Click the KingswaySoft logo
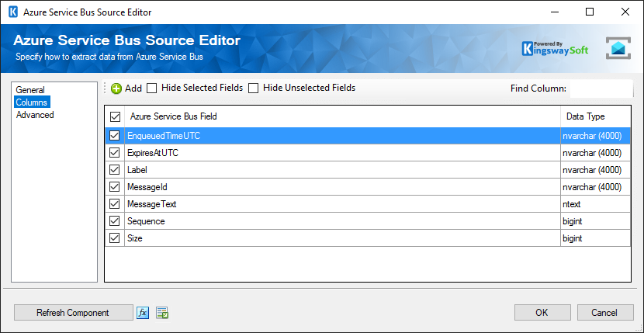 tap(555, 48)
